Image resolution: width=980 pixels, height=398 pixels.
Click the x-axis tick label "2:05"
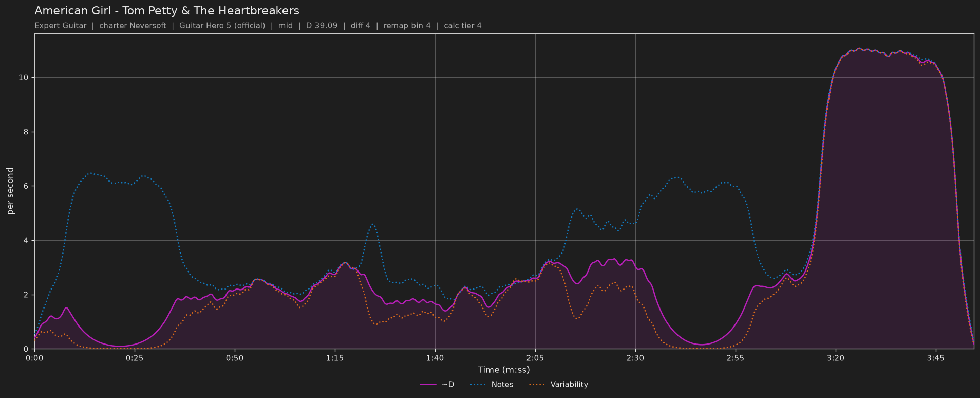pyautogui.click(x=535, y=358)
